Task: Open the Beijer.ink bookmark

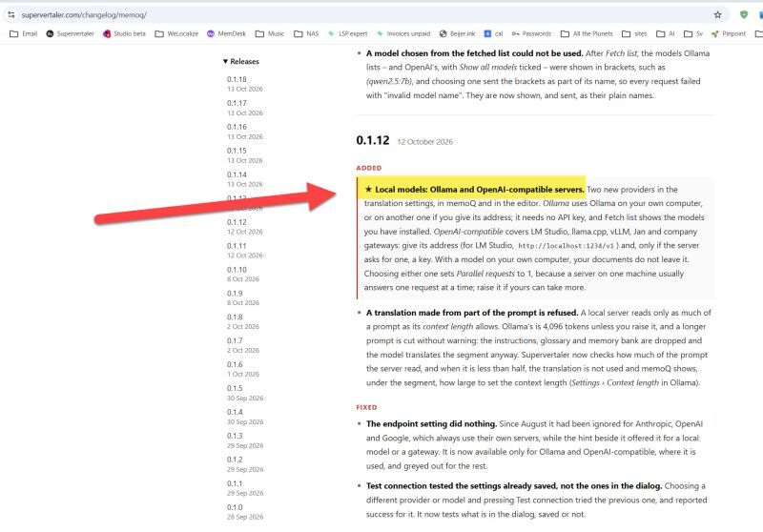Action: (x=458, y=33)
